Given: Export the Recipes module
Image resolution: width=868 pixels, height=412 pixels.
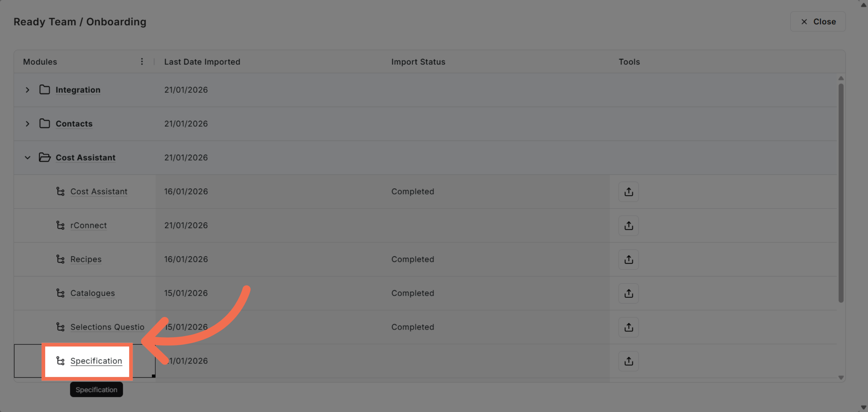Looking at the screenshot, I should [628, 259].
